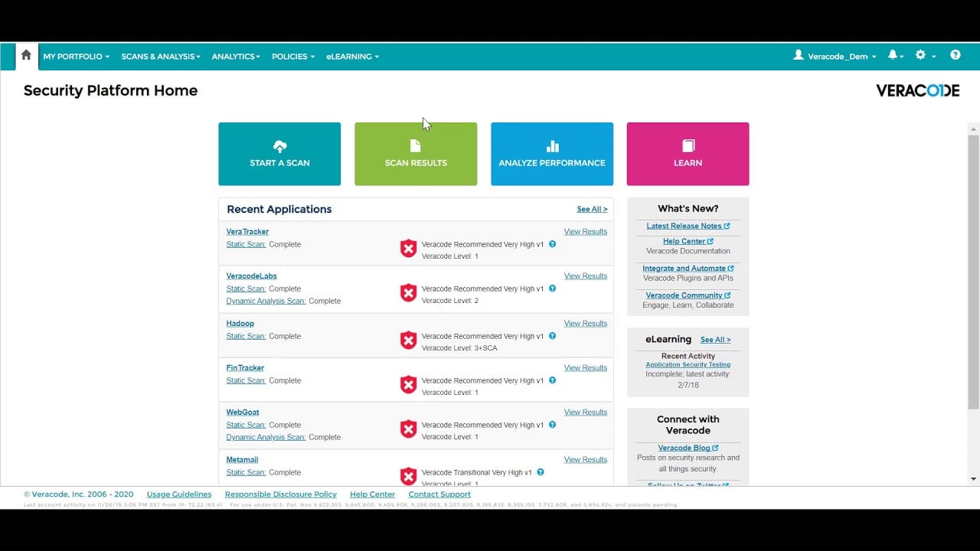Expand the My Portfolio menu
The width and height of the screenshot is (980, 551).
click(x=77, y=57)
